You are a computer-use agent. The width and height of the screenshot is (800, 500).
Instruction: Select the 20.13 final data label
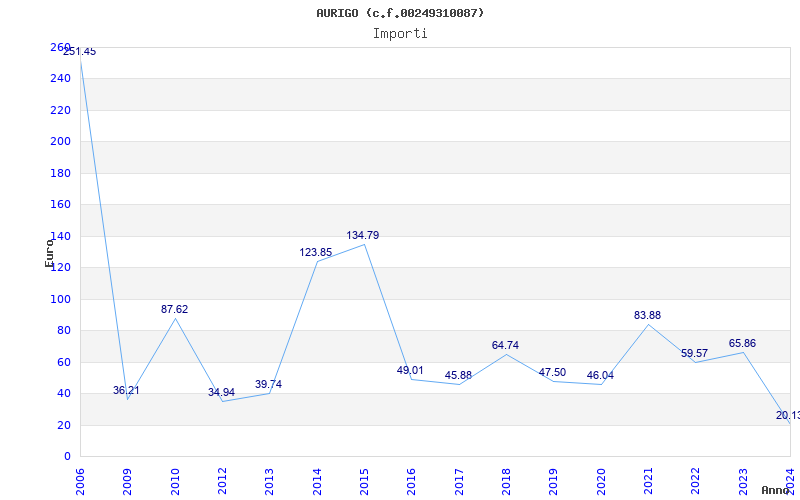coord(788,416)
